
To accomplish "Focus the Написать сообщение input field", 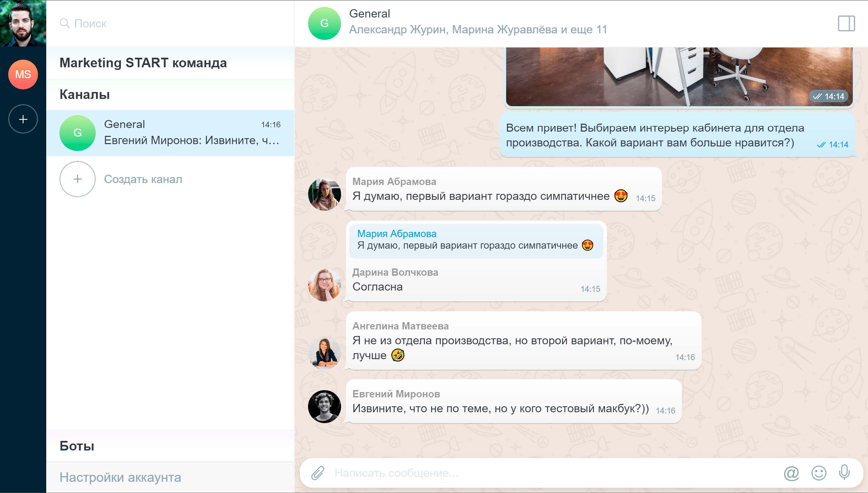I will point(542,473).
